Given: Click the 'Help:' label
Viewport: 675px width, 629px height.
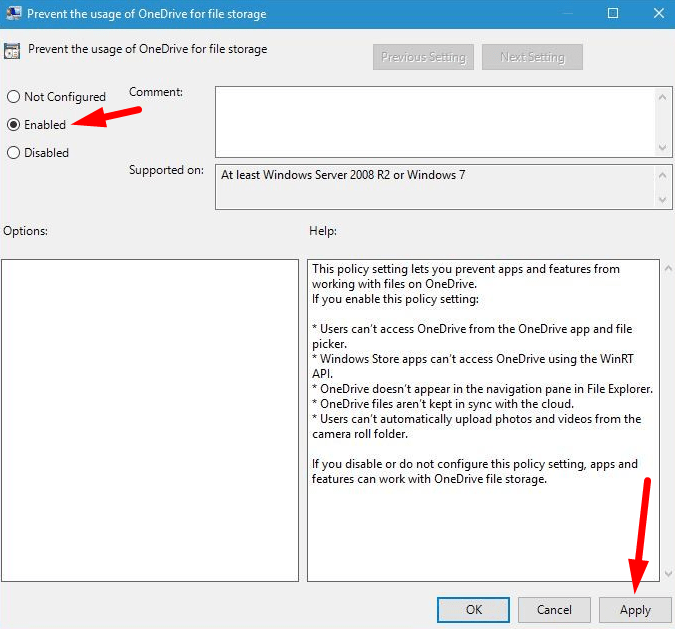Looking at the screenshot, I should click(x=323, y=231).
